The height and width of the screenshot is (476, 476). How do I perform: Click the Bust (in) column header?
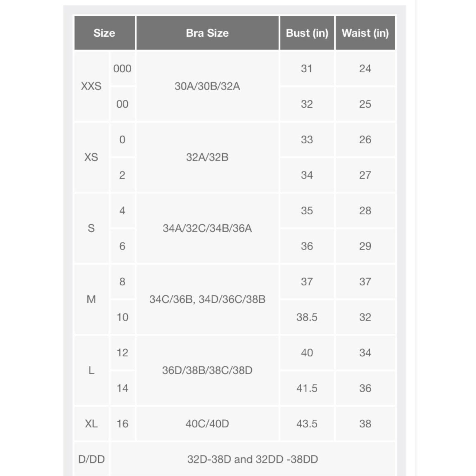pyautogui.click(x=307, y=33)
